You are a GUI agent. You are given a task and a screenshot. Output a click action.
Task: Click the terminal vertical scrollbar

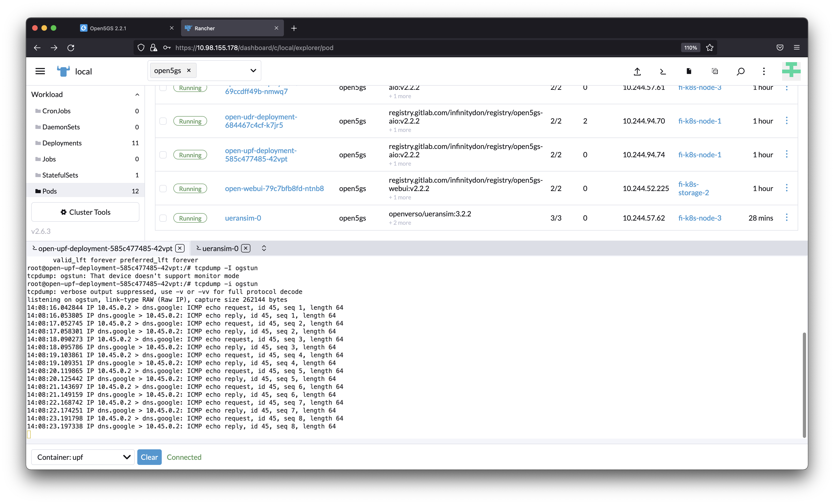(804, 385)
